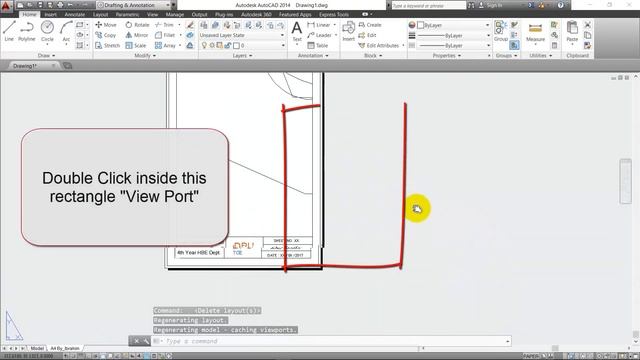Click the keyword search box

tap(429, 5)
